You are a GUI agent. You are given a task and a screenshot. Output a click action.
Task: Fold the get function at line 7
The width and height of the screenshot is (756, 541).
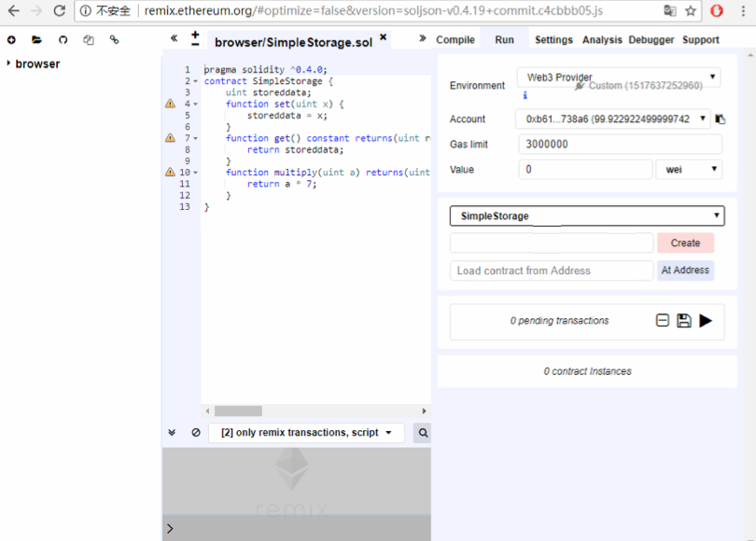point(196,138)
